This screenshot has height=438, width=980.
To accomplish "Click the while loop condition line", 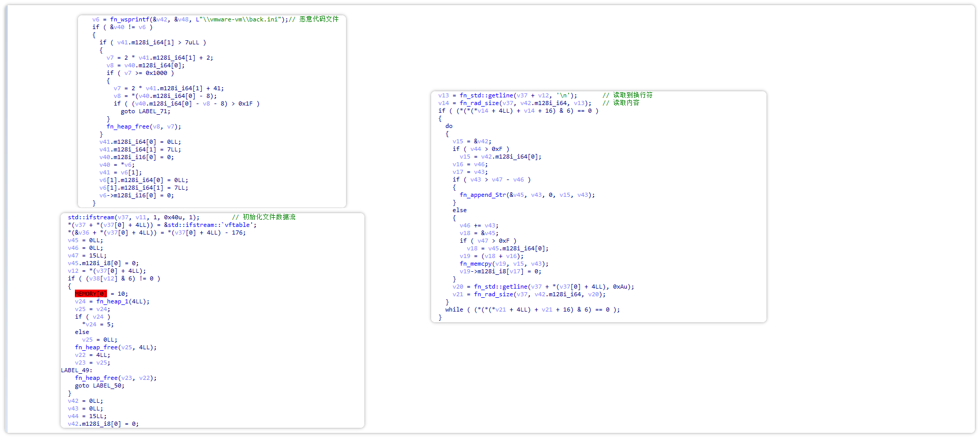I will pyautogui.click(x=532, y=310).
